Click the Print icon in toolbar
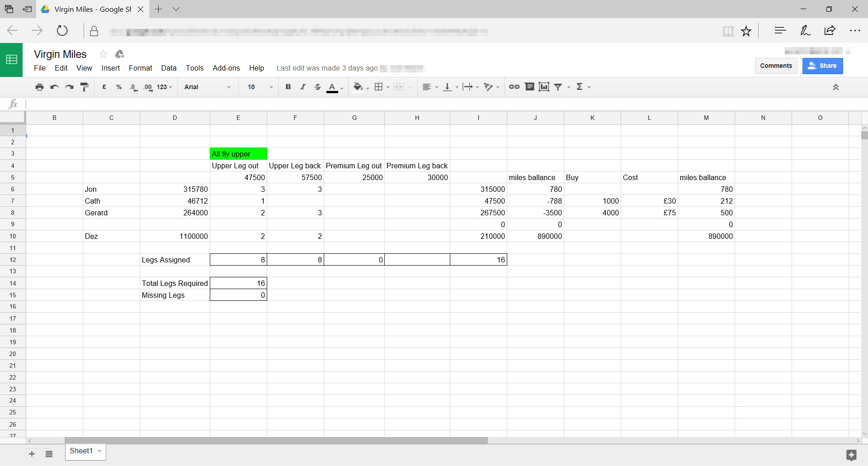This screenshot has width=868, height=466. pyautogui.click(x=40, y=87)
